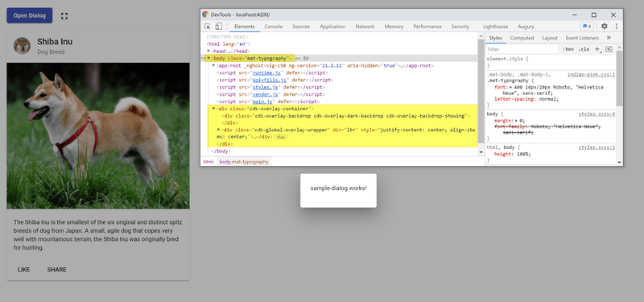Select the inspect element picker icon

208,27
